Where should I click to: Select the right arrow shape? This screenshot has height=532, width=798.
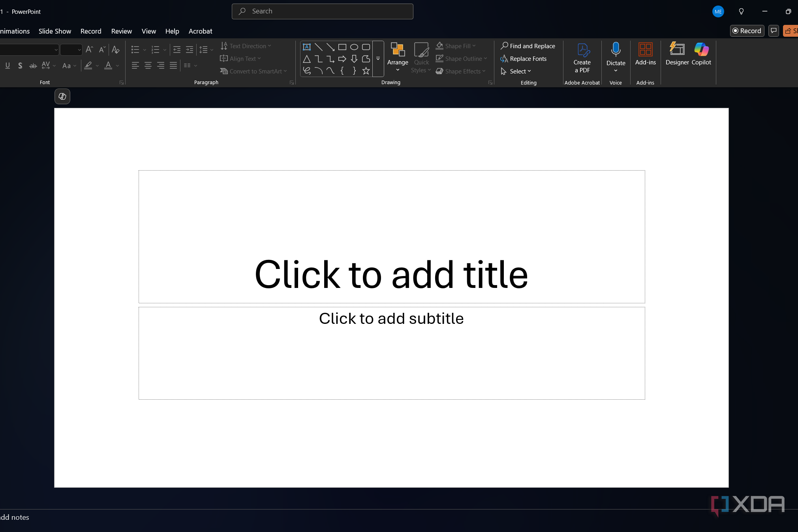pos(342,59)
